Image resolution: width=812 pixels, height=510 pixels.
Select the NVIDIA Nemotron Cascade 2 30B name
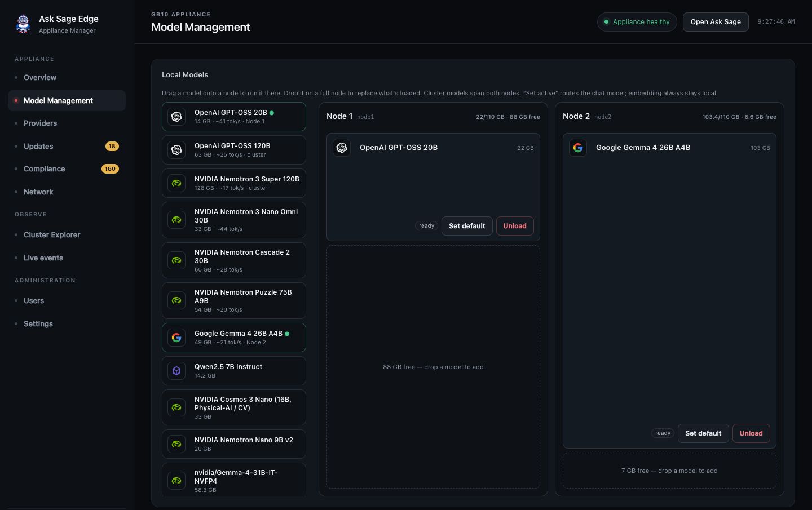(x=242, y=256)
